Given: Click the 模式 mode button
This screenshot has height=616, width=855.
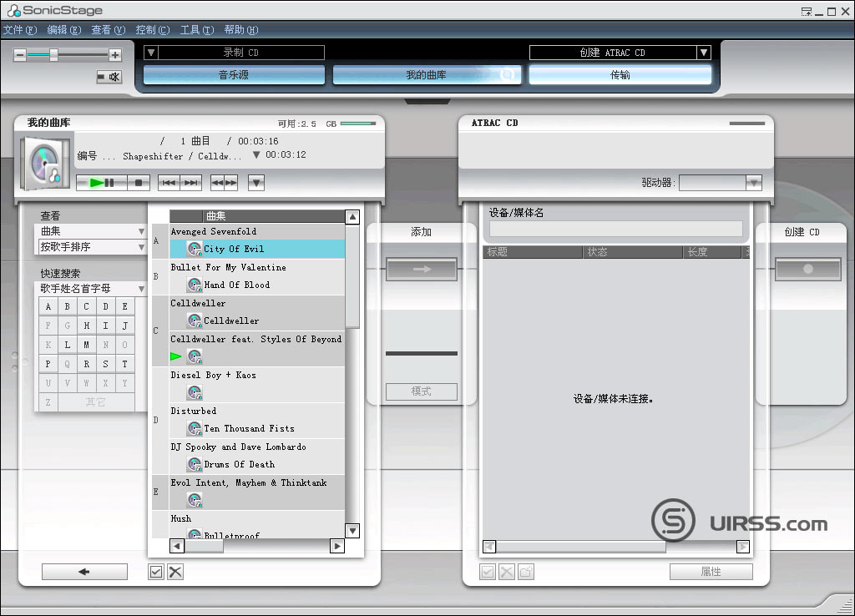Looking at the screenshot, I should 422,391.
